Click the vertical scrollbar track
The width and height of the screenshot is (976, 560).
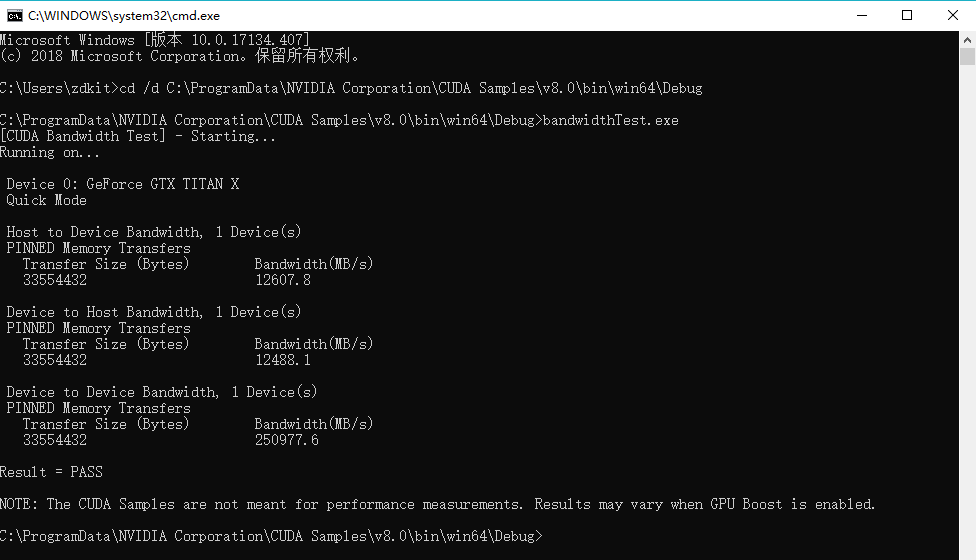point(967,300)
